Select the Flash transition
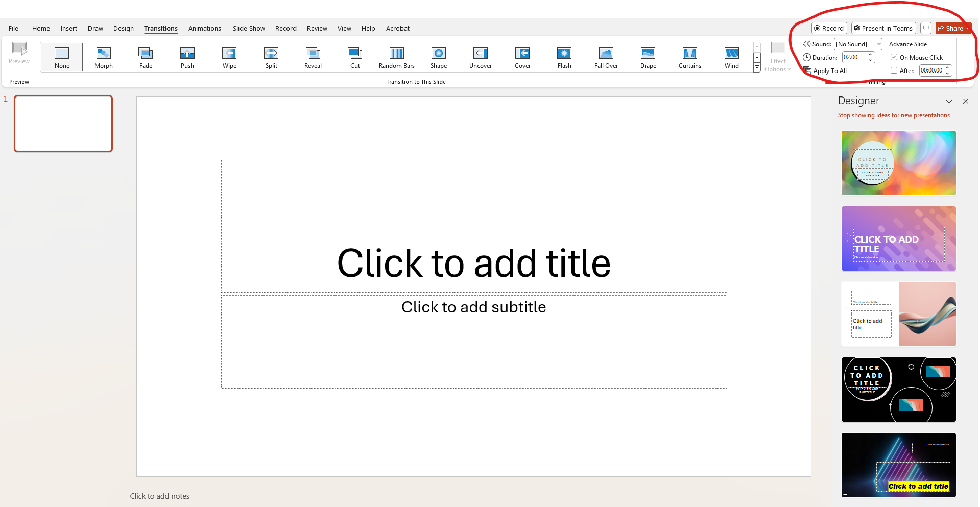The height and width of the screenshot is (507, 980). click(x=564, y=56)
